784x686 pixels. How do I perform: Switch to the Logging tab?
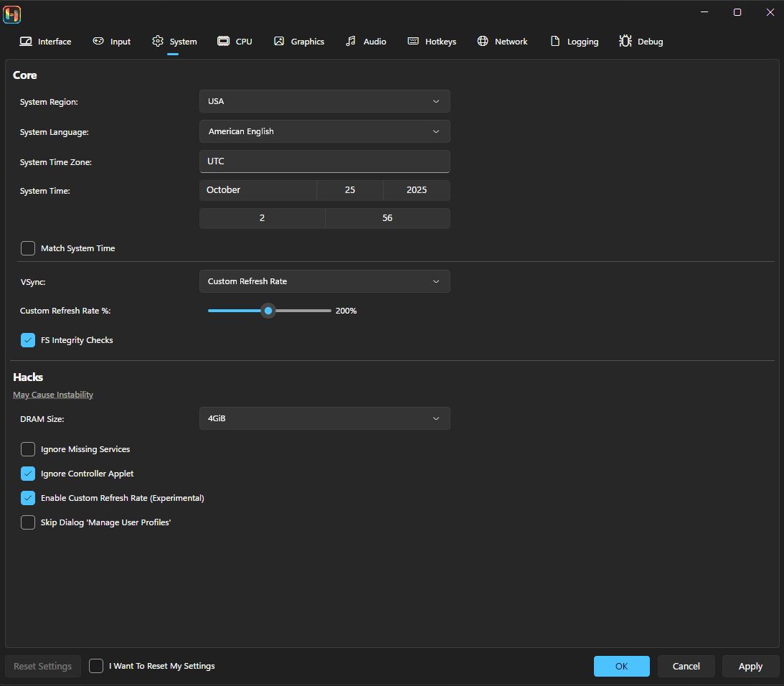pyautogui.click(x=582, y=42)
